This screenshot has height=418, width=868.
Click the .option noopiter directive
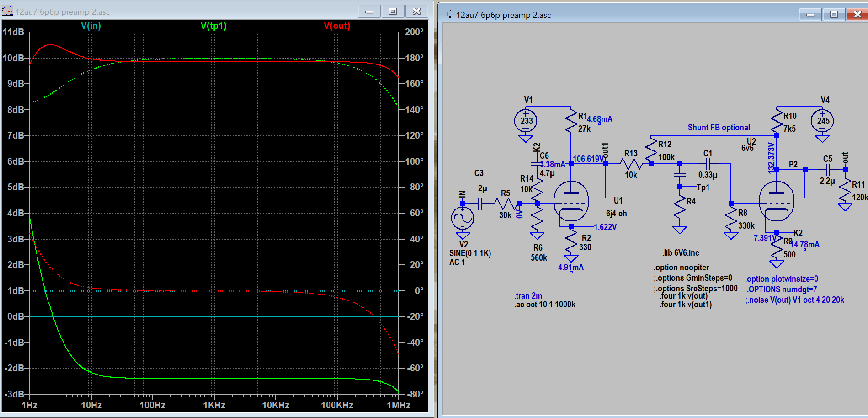(x=681, y=268)
